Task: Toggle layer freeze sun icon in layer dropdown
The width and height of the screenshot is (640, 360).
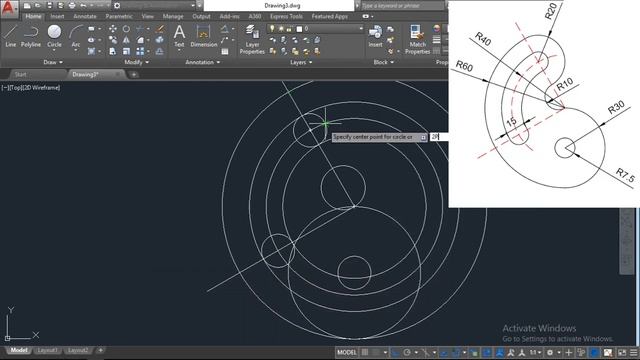Action: tap(281, 29)
